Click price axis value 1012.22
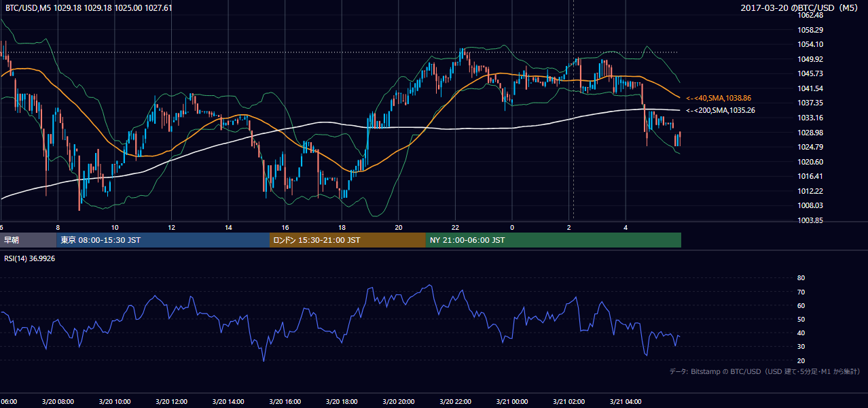The width and height of the screenshot is (868, 408). pyautogui.click(x=811, y=191)
